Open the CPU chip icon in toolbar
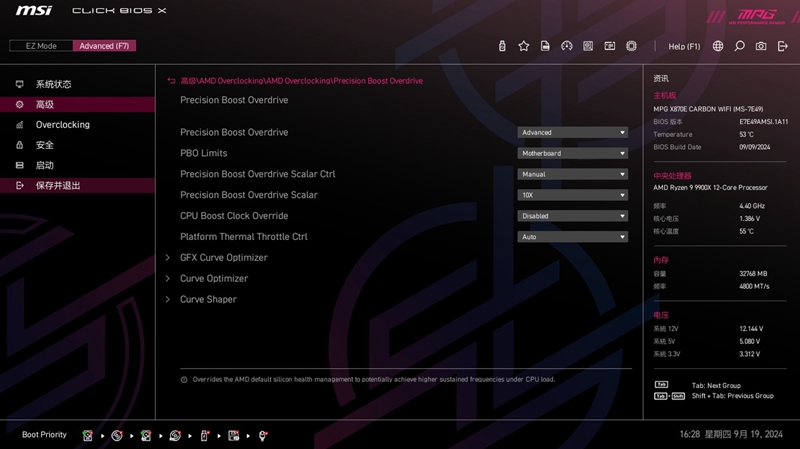This screenshot has width=800, height=449. pyautogui.click(x=631, y=46)
